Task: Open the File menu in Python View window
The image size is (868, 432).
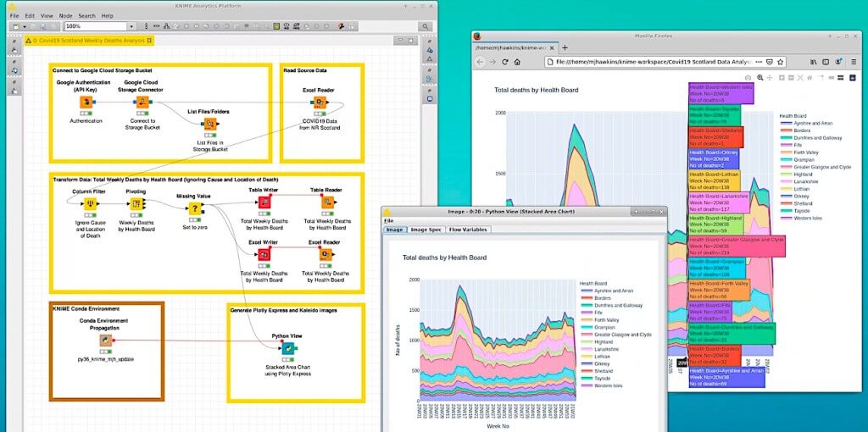Action: pyautogui.click(x=388, y=221)
